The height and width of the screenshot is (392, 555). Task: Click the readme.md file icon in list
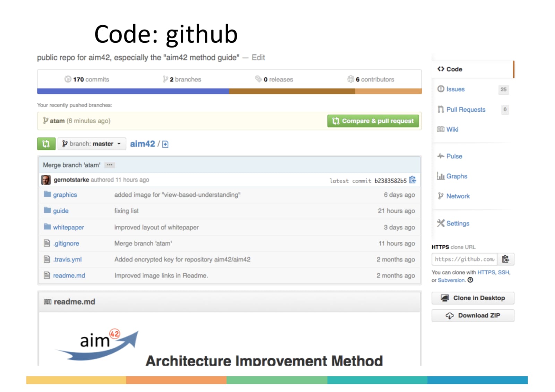47,275
